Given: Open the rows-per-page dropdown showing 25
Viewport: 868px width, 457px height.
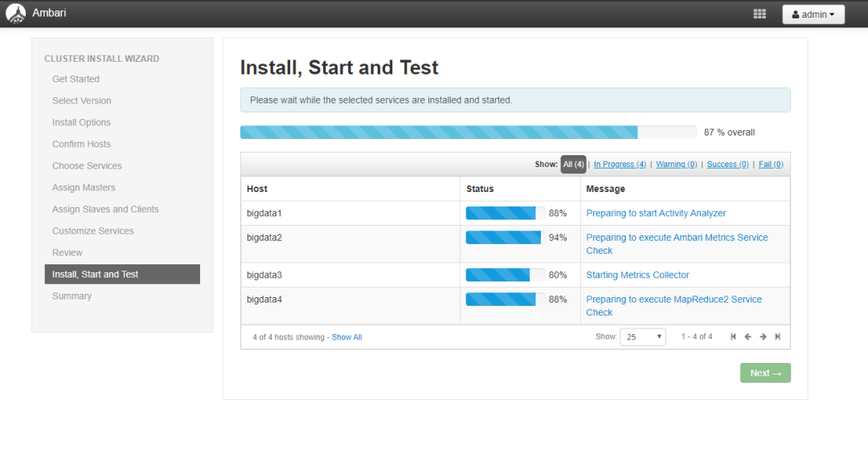Looking at the screenshot, I should click(643, 337).
